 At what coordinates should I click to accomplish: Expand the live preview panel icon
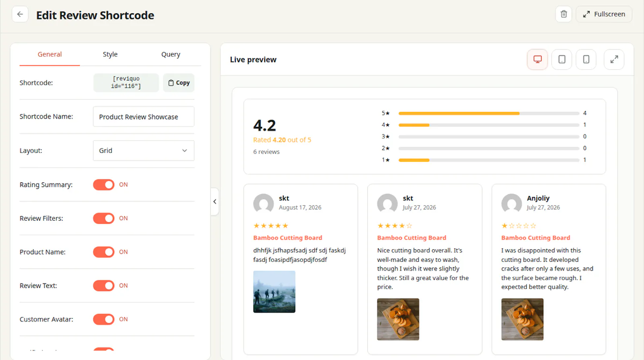point(614,60)
